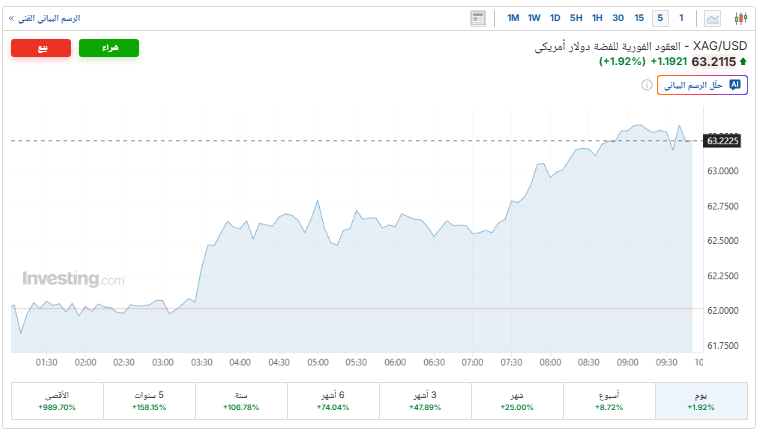The image size is (764, 429).
Task: Select the 5-year range tab (+158.15%)
Action: click(148, 401)
